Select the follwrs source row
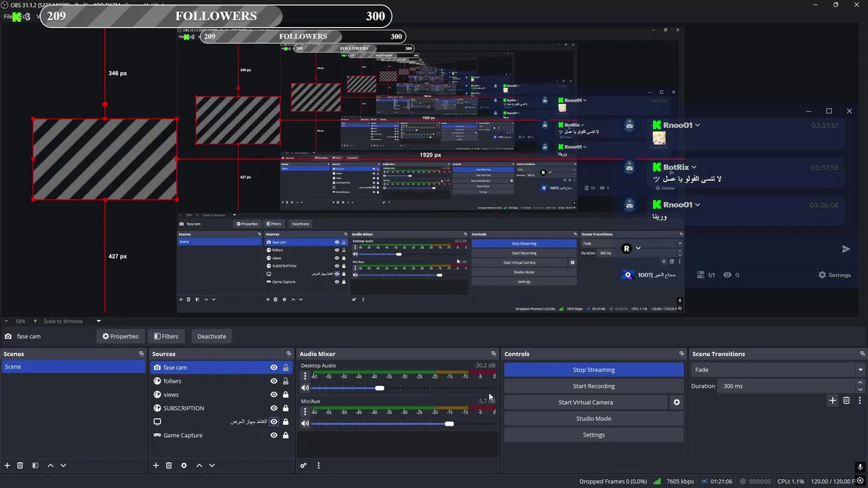The height and width of the screenshot is (488, 868). coord(222,381)
